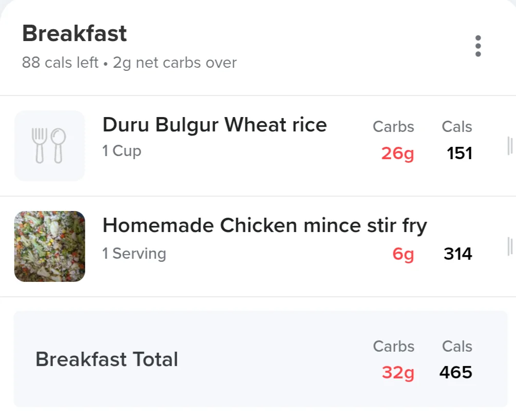Grab the drag handle beside Duru Bulgur
516x420 pixels.
tap(510, 145)
